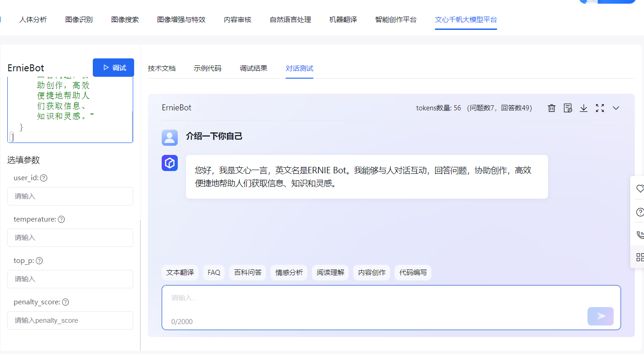Screen dimensions: 644x354
Task: Choose the 阅读理解 prompt chip
Action: [x=331, y=273]
